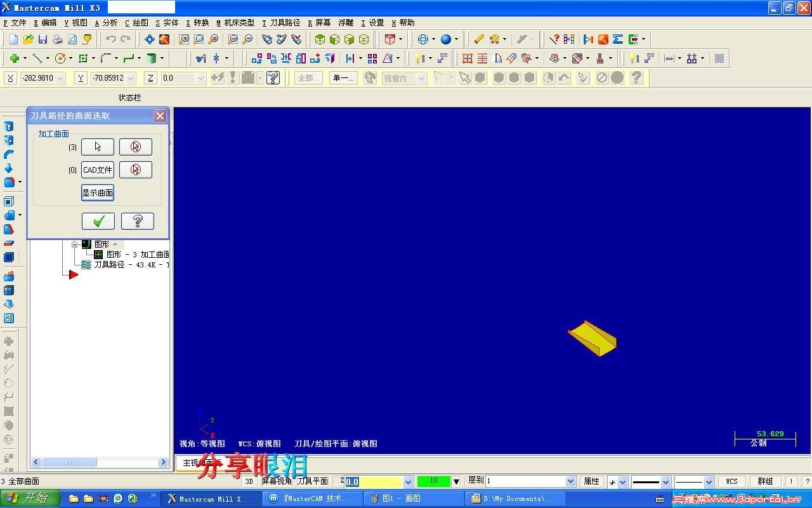Click the wireframe globe shading icon

click(x=422, y=39)
